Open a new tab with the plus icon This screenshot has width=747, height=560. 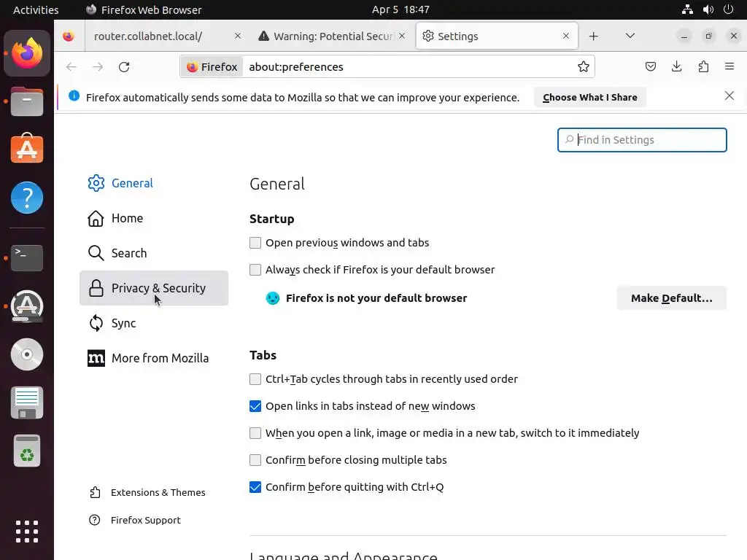(x=594, y=36)
